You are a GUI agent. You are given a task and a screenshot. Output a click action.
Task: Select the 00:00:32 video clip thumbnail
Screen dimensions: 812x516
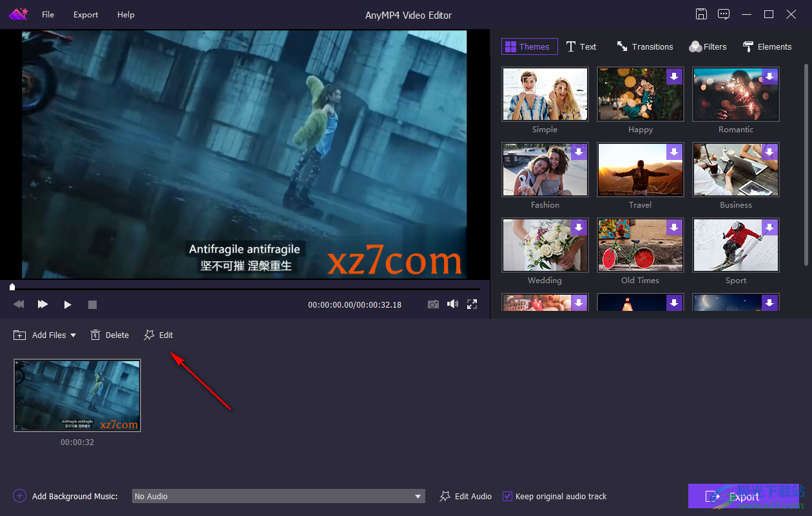pos(77,395)
